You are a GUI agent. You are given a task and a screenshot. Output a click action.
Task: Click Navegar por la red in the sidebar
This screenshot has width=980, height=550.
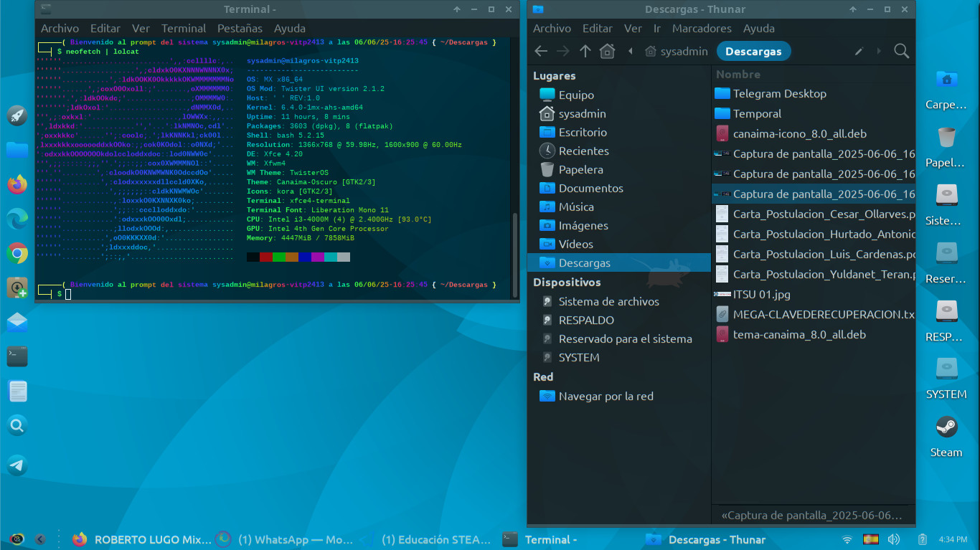tap(619, 396)
